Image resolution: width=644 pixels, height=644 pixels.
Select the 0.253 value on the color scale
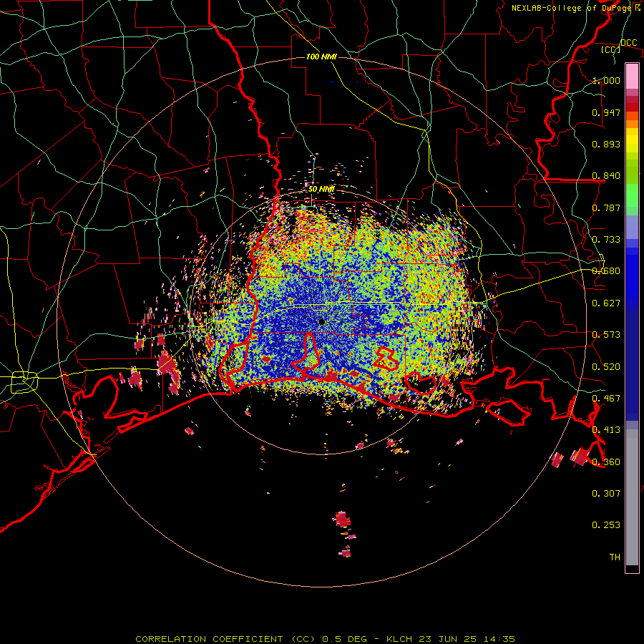click(x=606, y=525)
